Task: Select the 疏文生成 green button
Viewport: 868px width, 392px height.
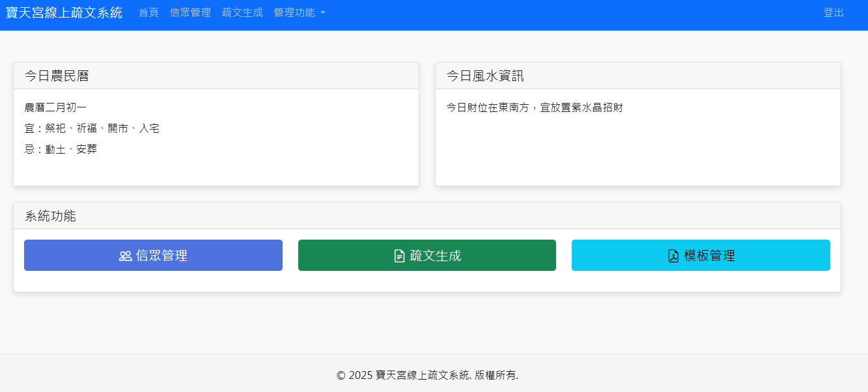Action: click(x=427, y=255)
